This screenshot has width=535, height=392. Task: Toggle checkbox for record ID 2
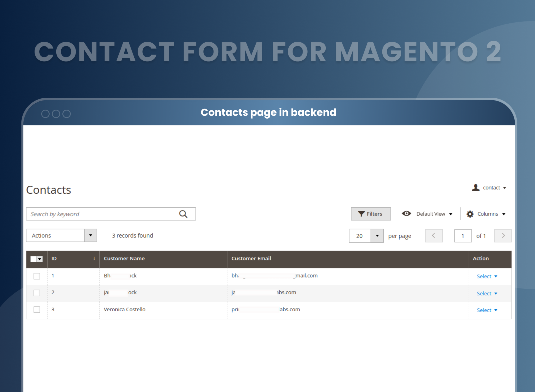(x=37, y=293)
